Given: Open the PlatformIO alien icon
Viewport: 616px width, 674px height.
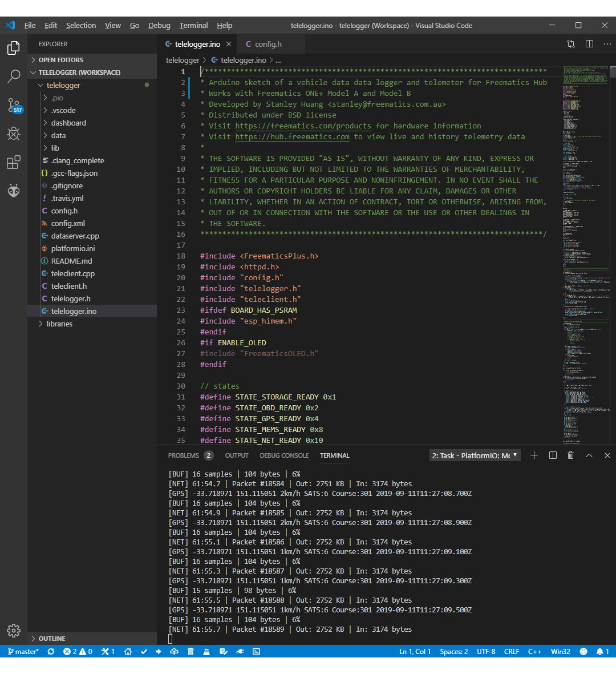Looking at the screenshot, I should (13, 191).
